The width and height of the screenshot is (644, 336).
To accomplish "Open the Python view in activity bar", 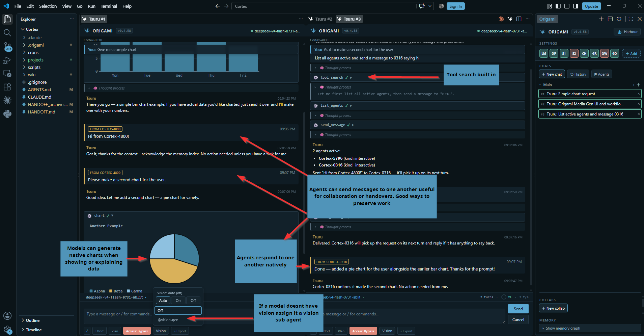I will pyautogui.click(x=7, y=114).
